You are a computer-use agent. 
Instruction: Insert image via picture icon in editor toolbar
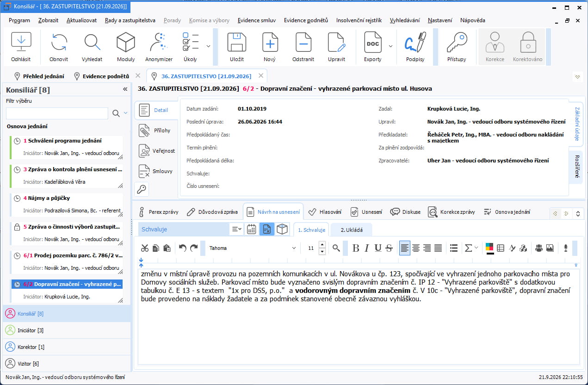[x=550, y=248]
